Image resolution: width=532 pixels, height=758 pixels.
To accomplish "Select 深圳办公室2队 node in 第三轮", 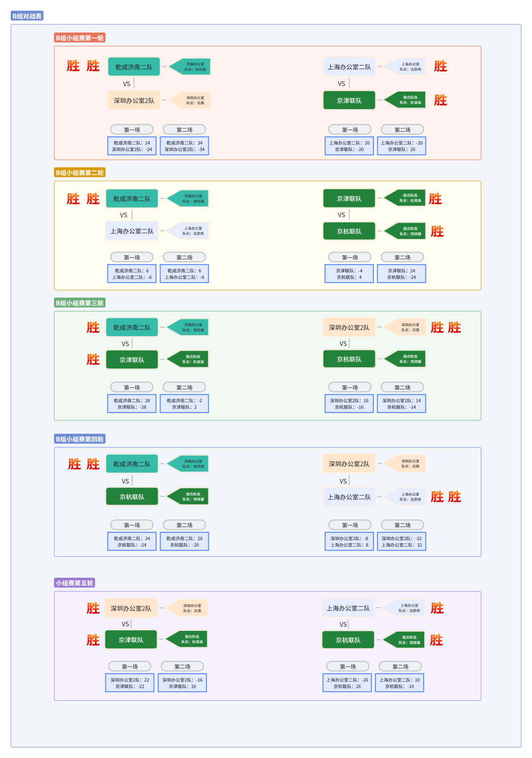I will [x=349, y=328].
